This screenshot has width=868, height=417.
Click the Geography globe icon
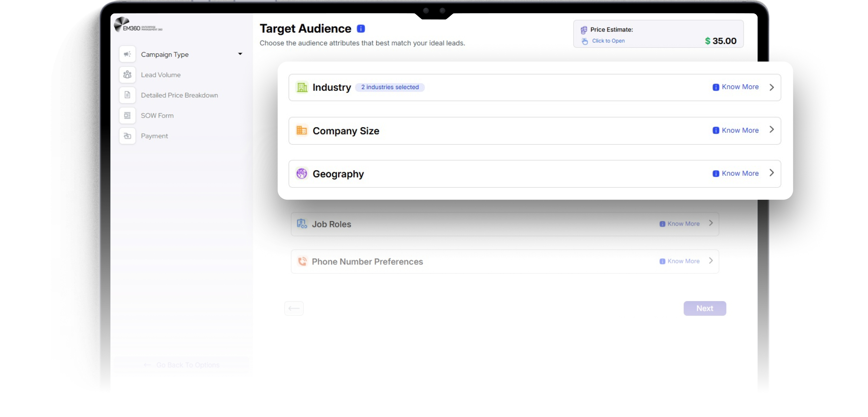click(302, 173)
